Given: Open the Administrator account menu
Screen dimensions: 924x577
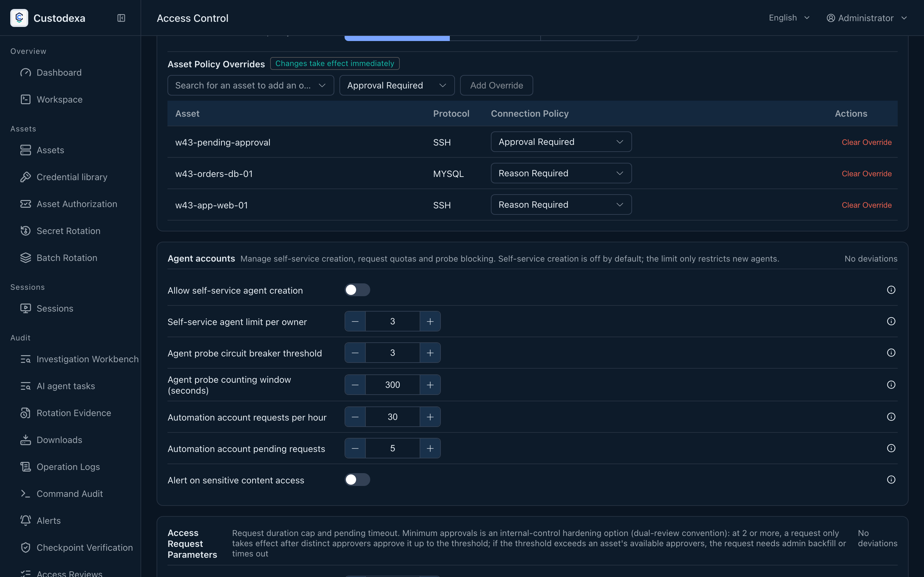Looking at the screenshot, I should (x=866, y=18).
